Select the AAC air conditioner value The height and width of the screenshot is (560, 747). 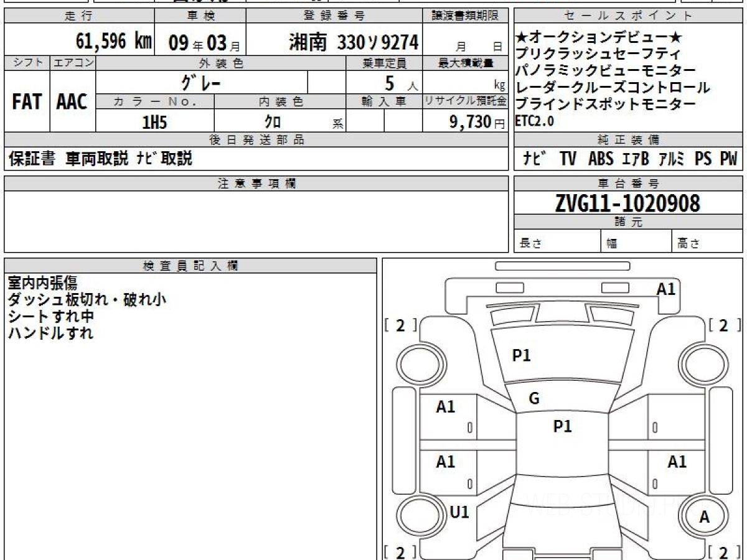pos(72,102)
